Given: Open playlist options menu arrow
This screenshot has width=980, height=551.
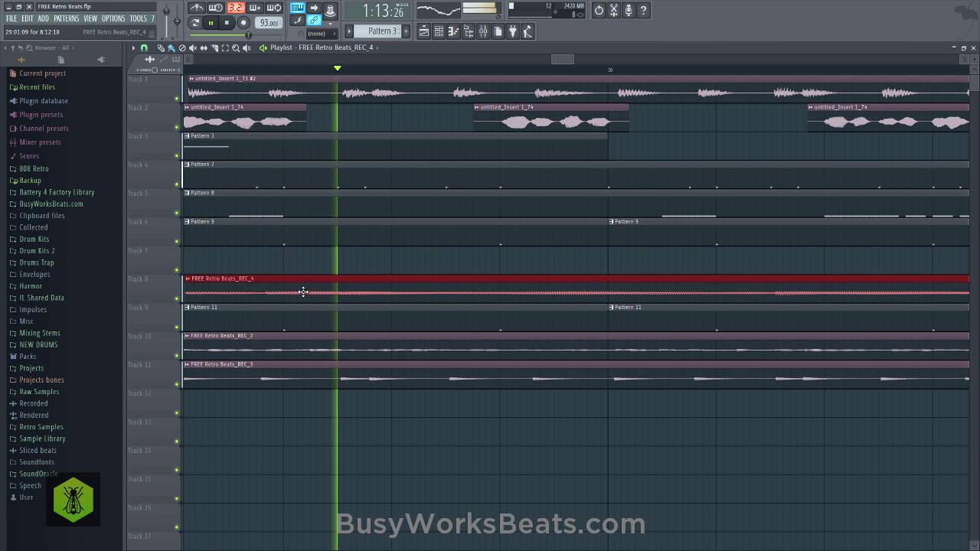Looking at the screenshot, I should coord(133,47).
